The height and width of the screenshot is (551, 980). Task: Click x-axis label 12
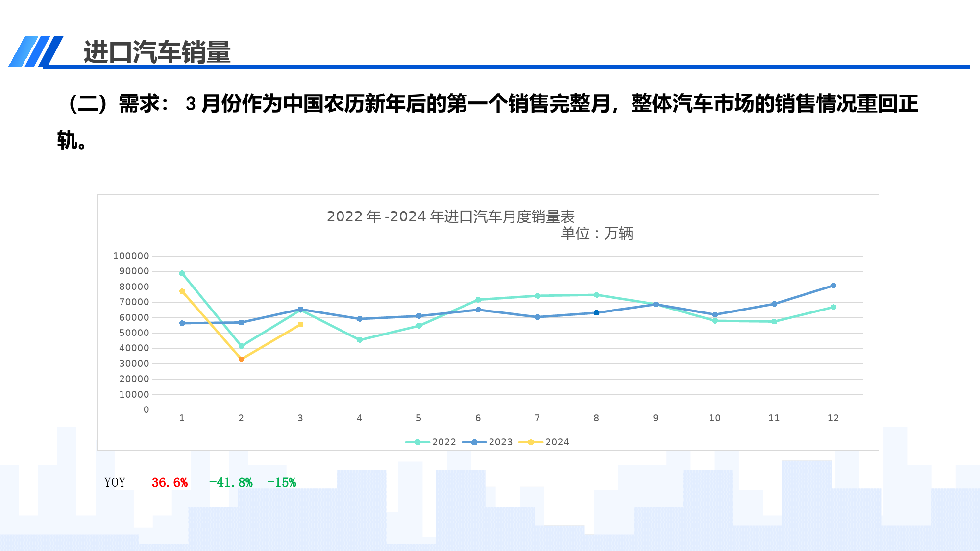tap(833, 418)
